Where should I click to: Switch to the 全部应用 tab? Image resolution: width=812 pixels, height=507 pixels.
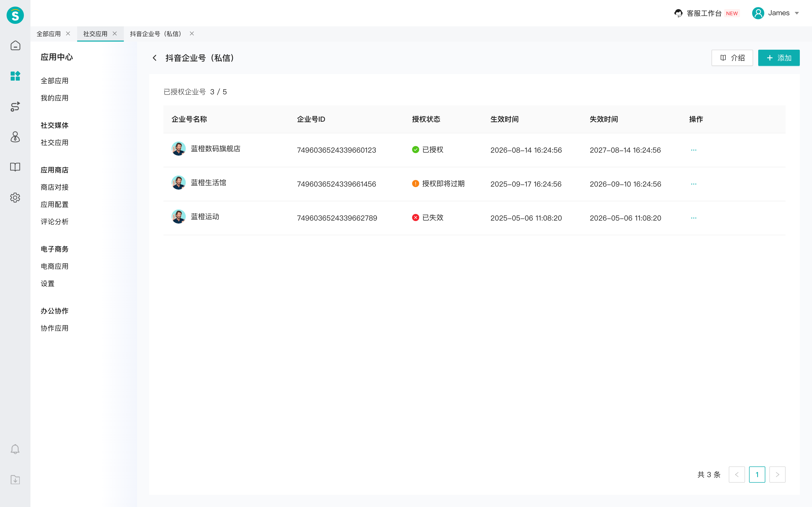[x=49, y=34]
